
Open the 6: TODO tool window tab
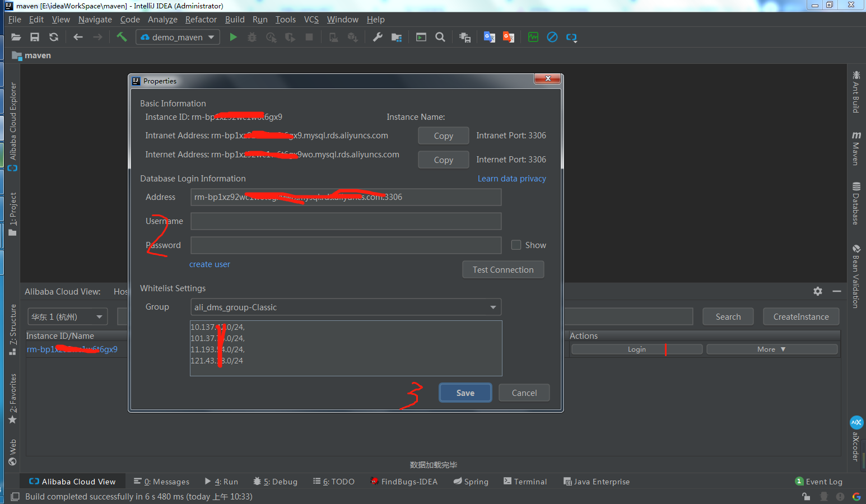(x=334, y=482)
